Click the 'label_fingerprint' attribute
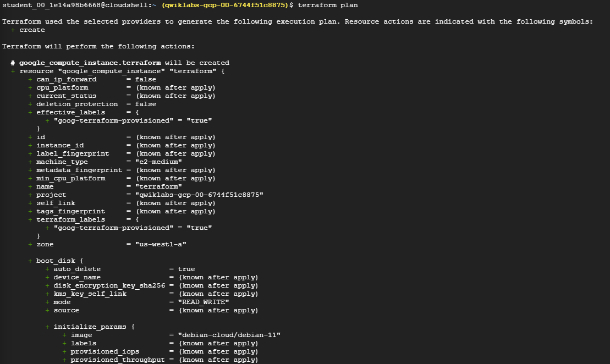Image resolution: width=610 pixels, height=364 pixels. coord(73,153)
